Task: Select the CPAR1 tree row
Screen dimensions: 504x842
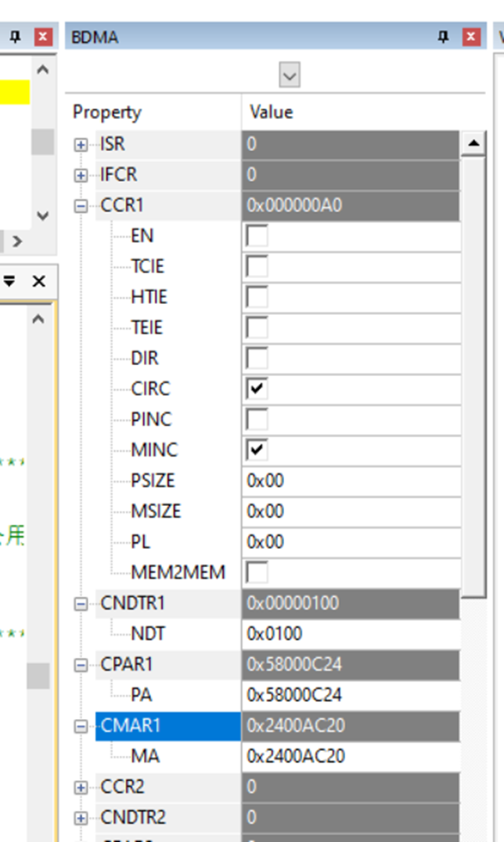Action: (168, 664)
